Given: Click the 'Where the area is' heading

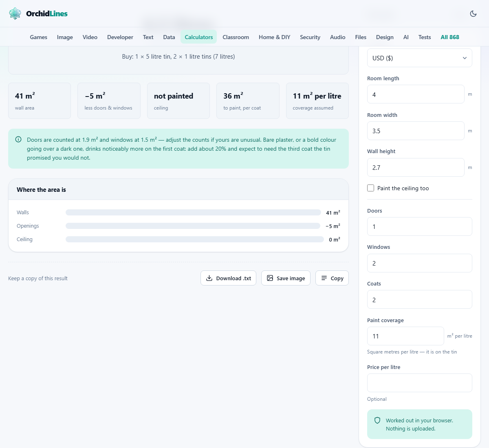Looking at the screenshot, I should (41, 190).
